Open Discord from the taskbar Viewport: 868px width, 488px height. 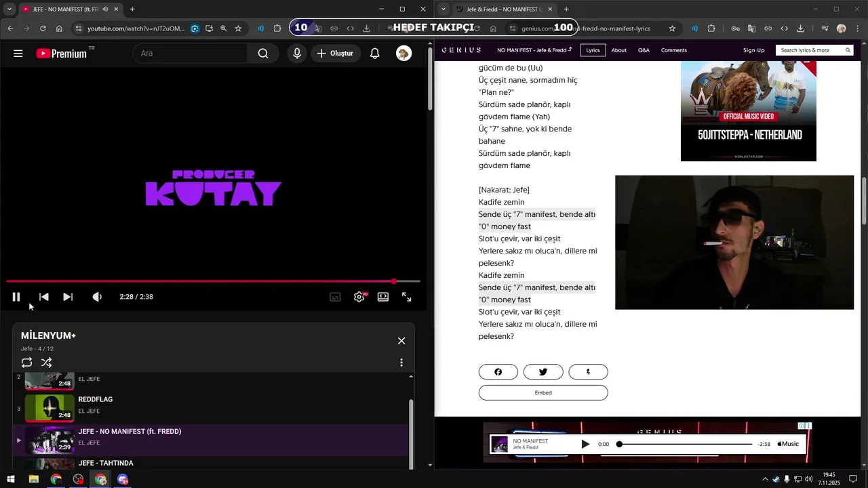(123, 480)
